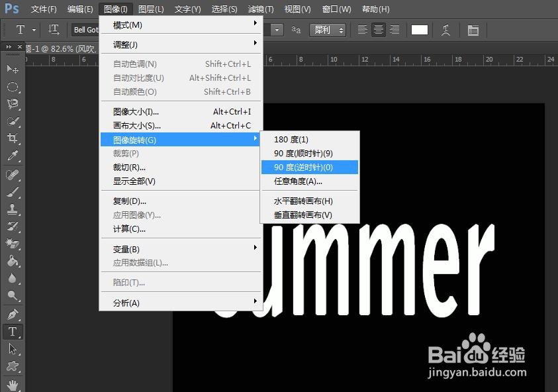The height and width of the screenshot is (392, 558).
Task: Rotate 90 度(逆时针)(0) counterclockwise
Action: [310, 167]
